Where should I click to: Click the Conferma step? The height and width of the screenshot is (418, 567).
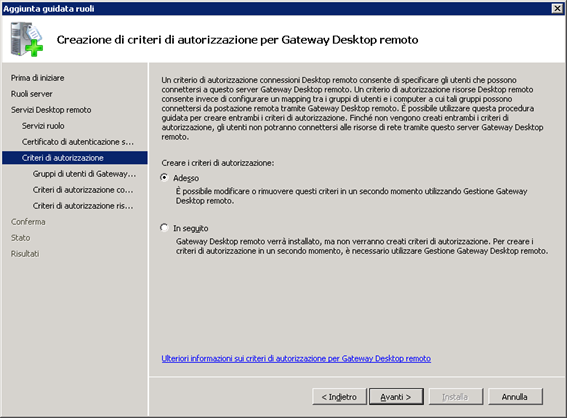pos(28,222)
